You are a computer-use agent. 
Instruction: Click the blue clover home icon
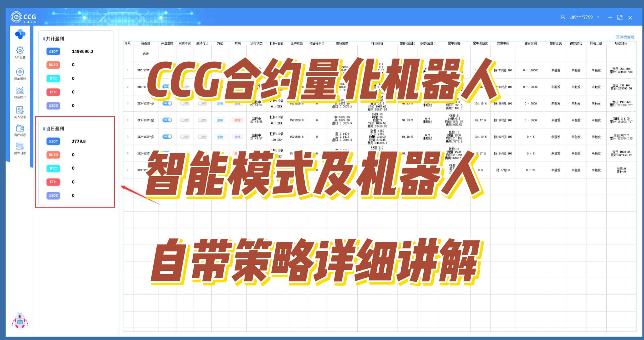20,34
